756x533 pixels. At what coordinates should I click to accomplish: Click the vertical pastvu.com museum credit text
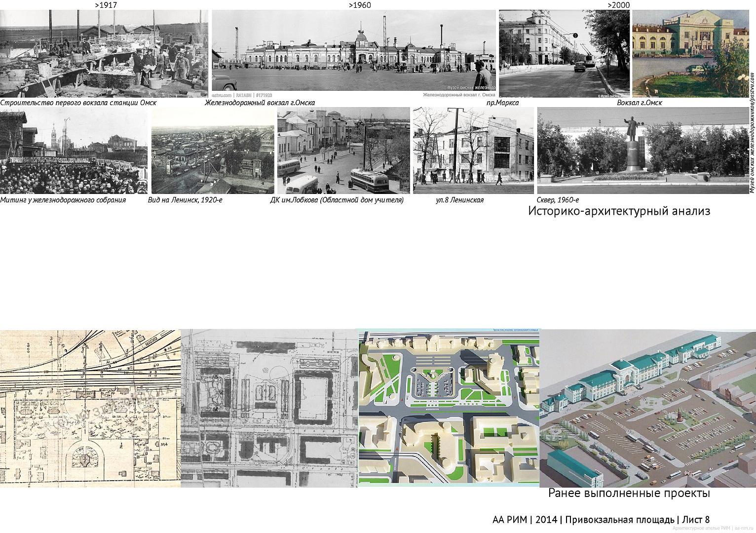click(x=752, y=133)
